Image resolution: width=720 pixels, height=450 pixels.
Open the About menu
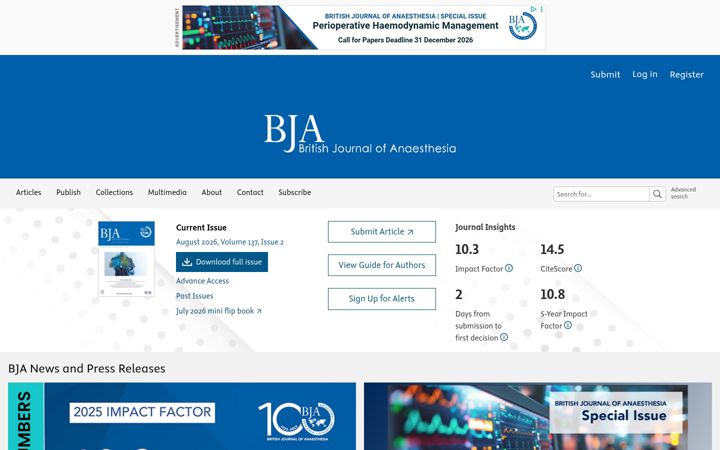(212, 192)
